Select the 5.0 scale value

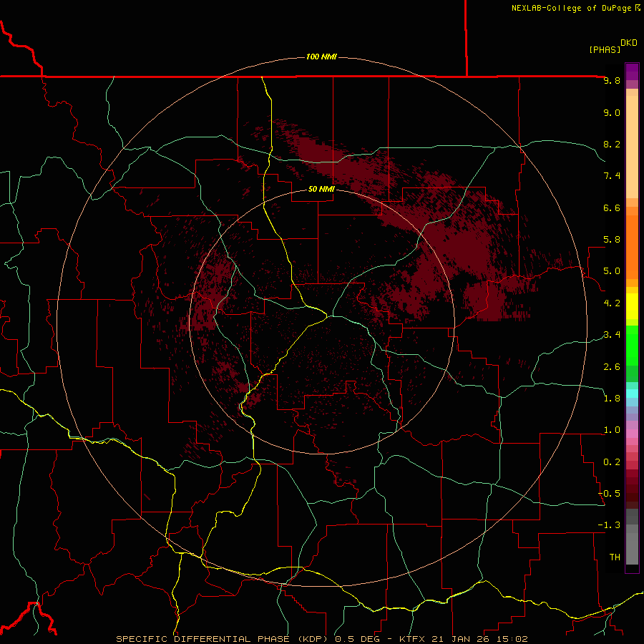(x=612, y=271)
